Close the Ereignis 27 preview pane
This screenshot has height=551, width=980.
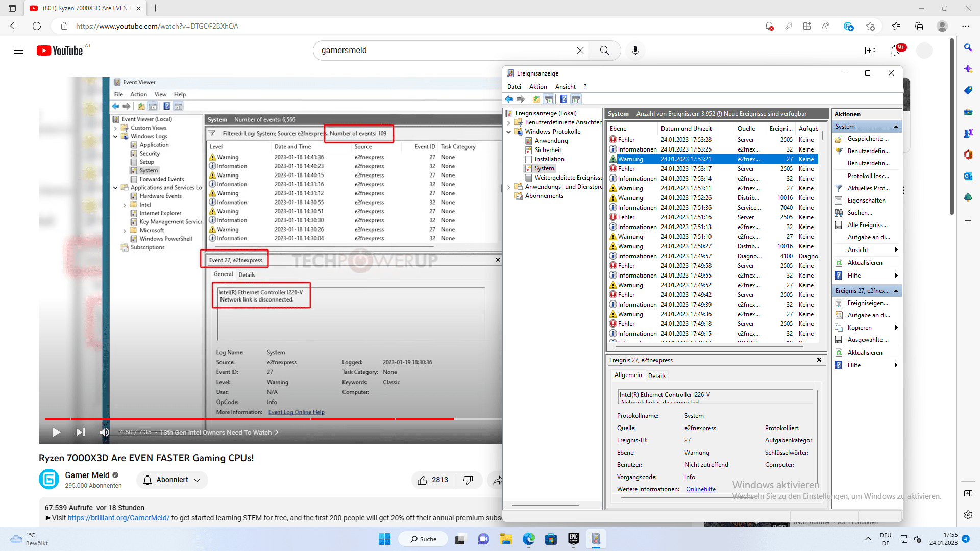[x=819, y=360]
